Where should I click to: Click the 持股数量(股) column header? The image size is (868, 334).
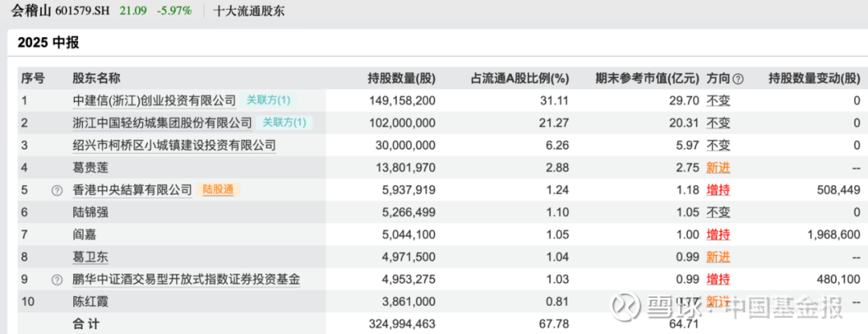(x=402, y=79)
